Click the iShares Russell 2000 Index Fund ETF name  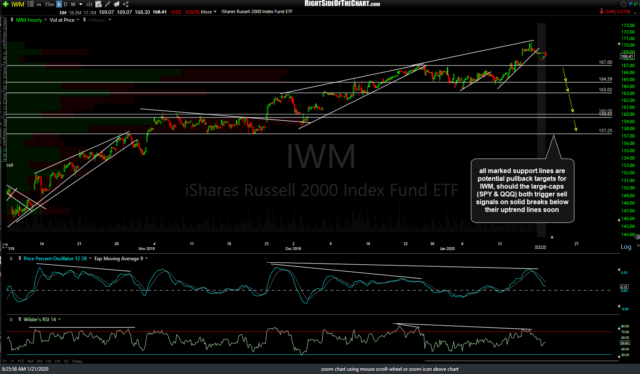pyautogui.click(x=257, y=12)
